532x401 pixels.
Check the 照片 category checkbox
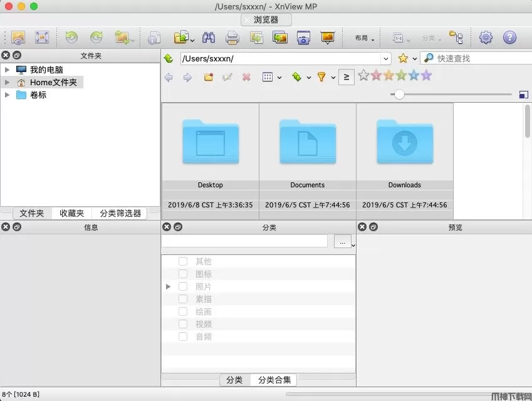[183, 286]
